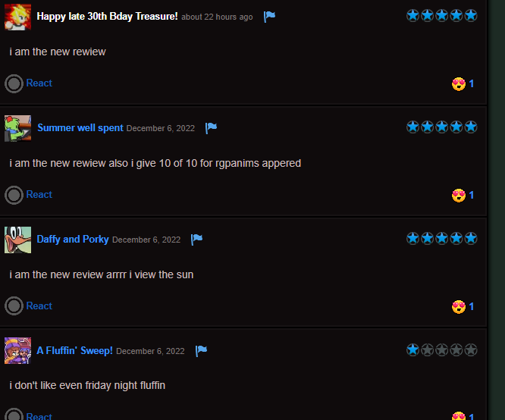Open the Daffy Duck avatar thumbnail
The image size is (505, 420).
[x=17, y=240]
